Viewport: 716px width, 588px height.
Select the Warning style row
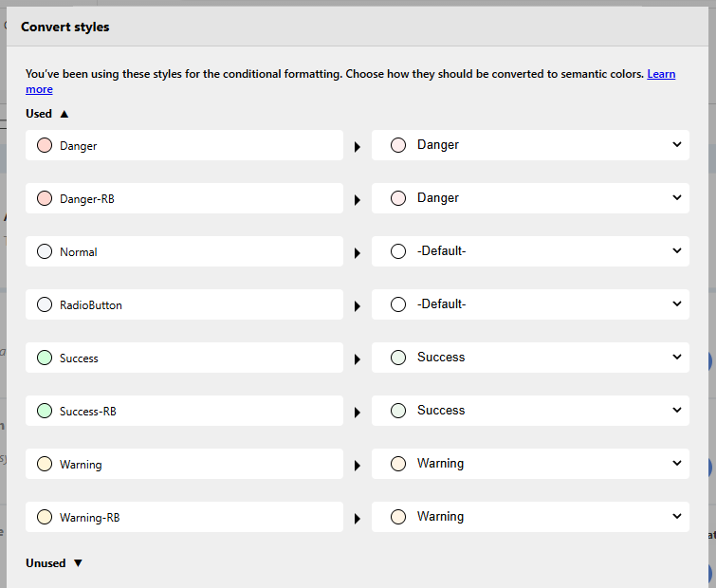[184, 465]
